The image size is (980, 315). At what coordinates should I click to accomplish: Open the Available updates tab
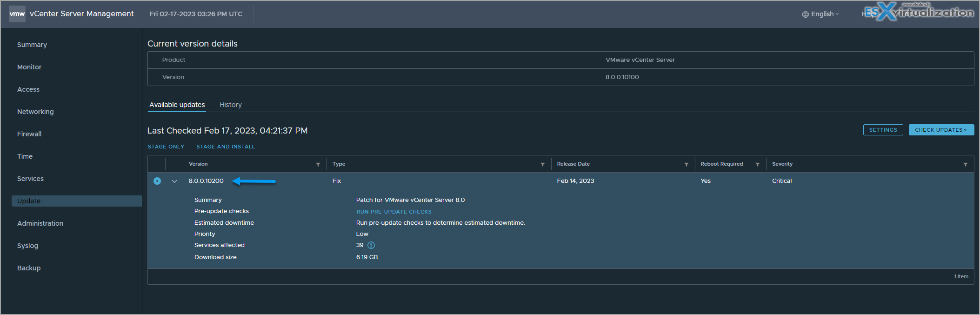point(177,105)
